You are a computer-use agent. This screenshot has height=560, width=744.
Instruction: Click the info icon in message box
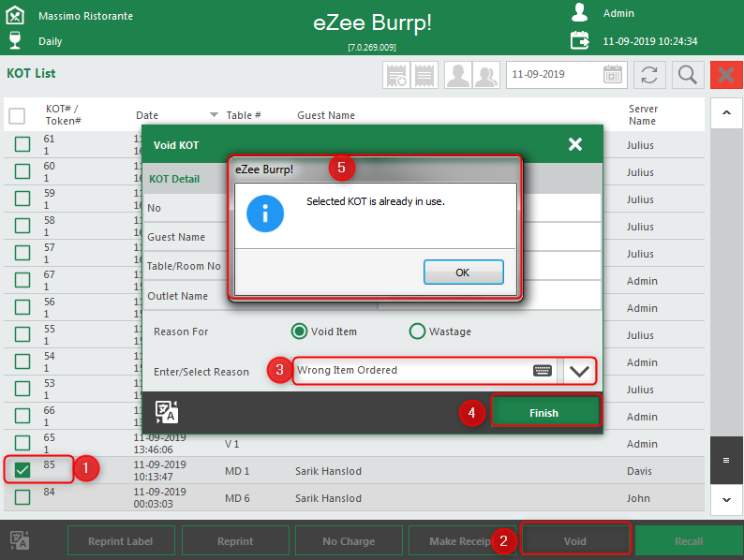(x=265, y=214)
